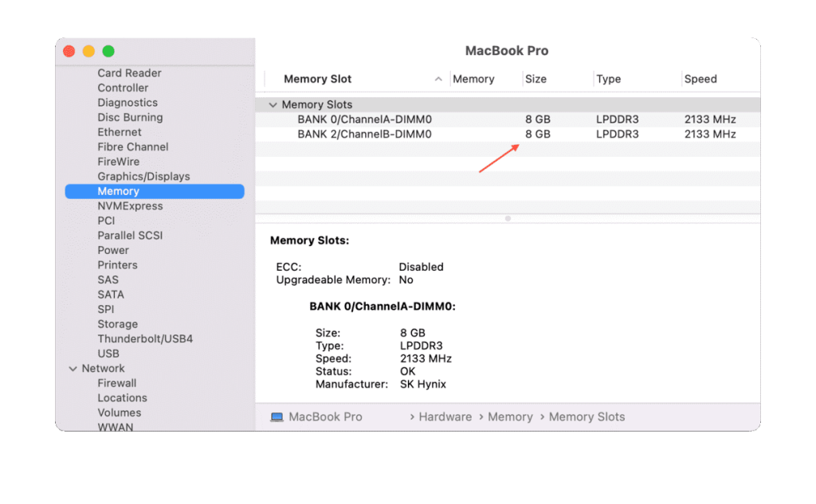Select PCI in the sidebar

[106, 221]
